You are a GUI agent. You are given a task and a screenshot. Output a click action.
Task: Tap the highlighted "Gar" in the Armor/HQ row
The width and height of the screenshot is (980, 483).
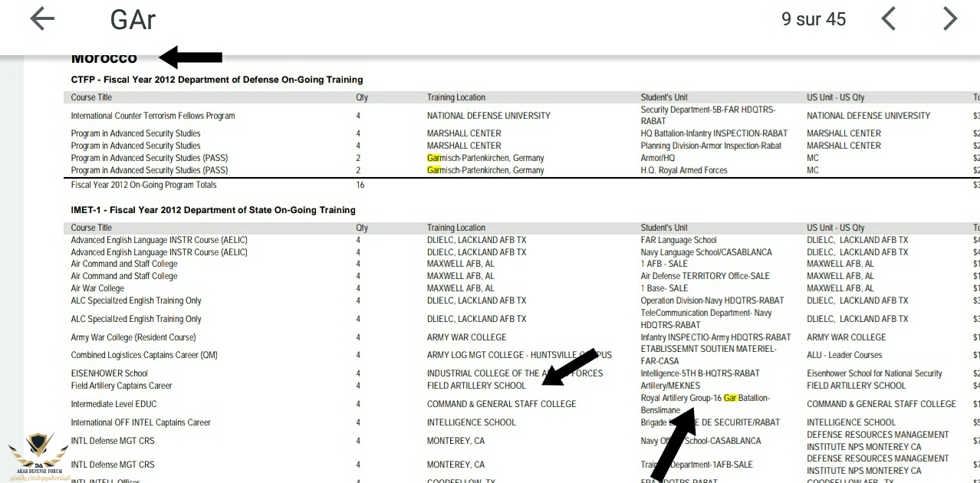coord(434,158)
